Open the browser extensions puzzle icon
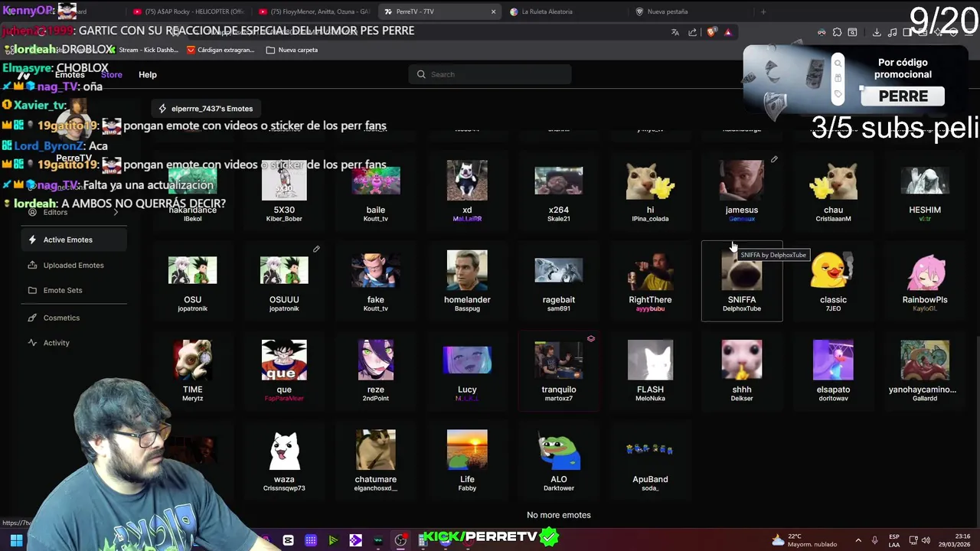Viewport: 980px width, 551px height. 837,32
